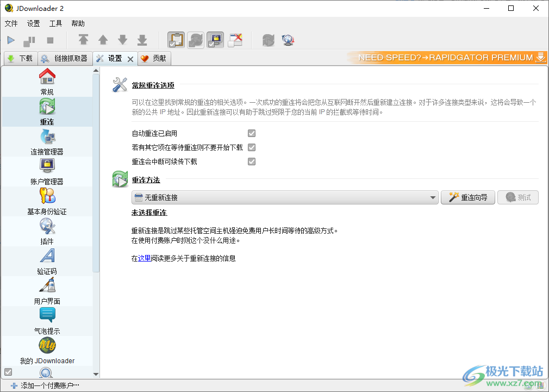This screenshot has width=549, height=392.
Task: Open 插件 settings category
Action: pos(47,231)
